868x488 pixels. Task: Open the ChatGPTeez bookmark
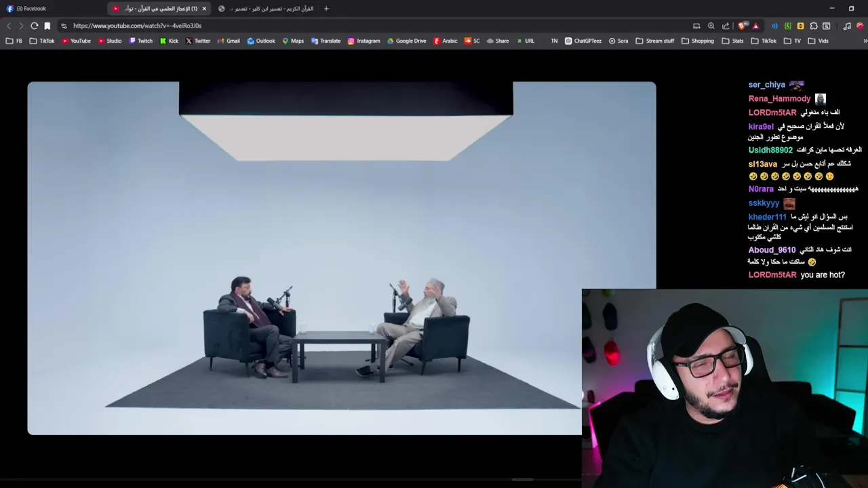(583, 41)
